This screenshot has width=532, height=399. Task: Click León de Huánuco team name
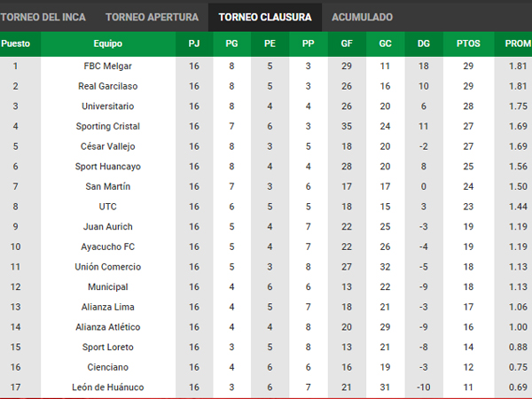point(108,387)
